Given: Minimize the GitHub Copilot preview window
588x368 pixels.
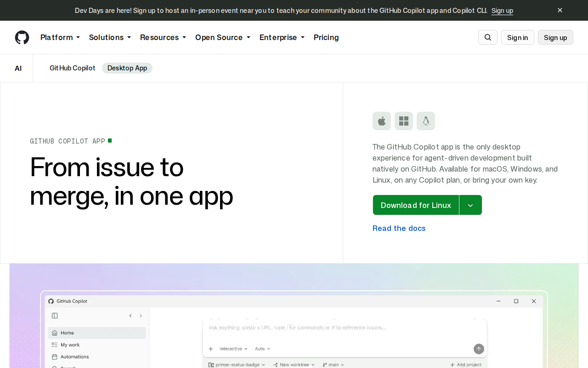Looking at the screenshot, I should pyautogui.click(x=498, y=301).
